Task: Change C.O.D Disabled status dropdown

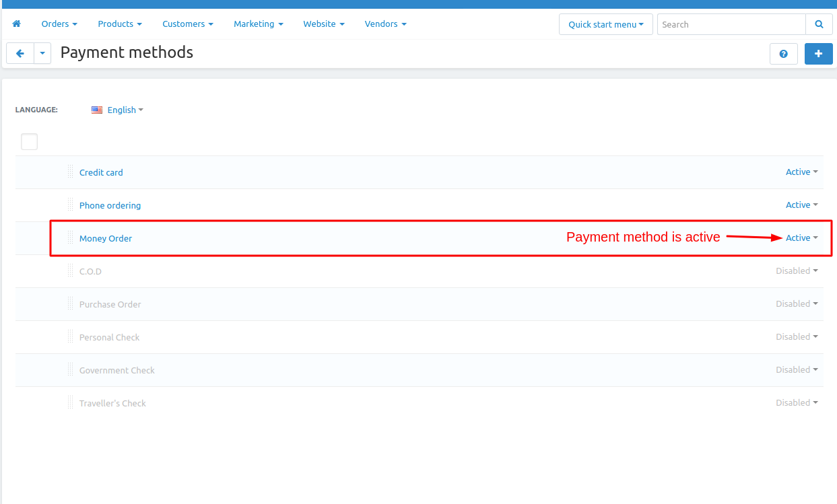Action: [x=797, y=271]
